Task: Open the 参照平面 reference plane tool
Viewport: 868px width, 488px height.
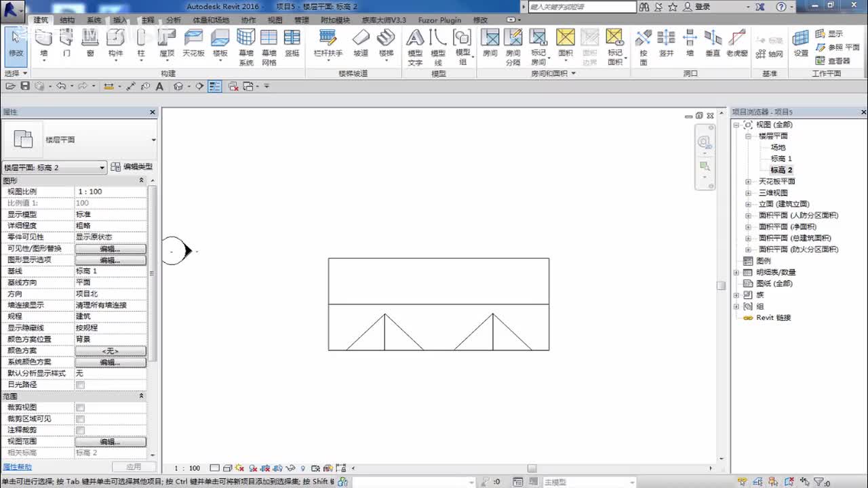Action: click(837, 47)
